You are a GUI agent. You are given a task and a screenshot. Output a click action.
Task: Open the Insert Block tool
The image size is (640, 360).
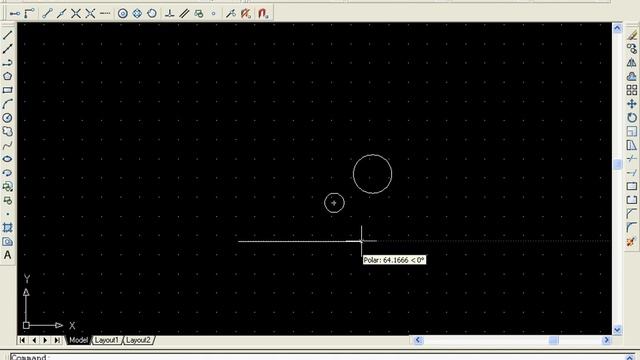point(7,187)
